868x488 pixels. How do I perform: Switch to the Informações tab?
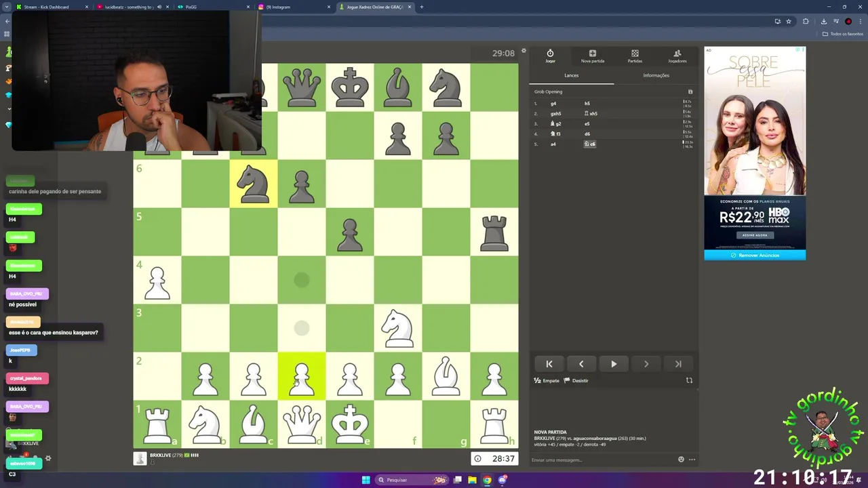[x=656, y=75]
